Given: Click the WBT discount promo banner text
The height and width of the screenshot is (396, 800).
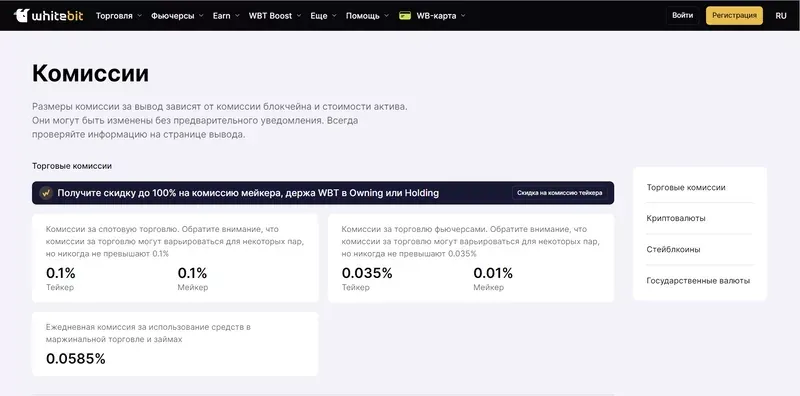Looking at the screenshot, I should pyautogui.click(x=248, y=193).
